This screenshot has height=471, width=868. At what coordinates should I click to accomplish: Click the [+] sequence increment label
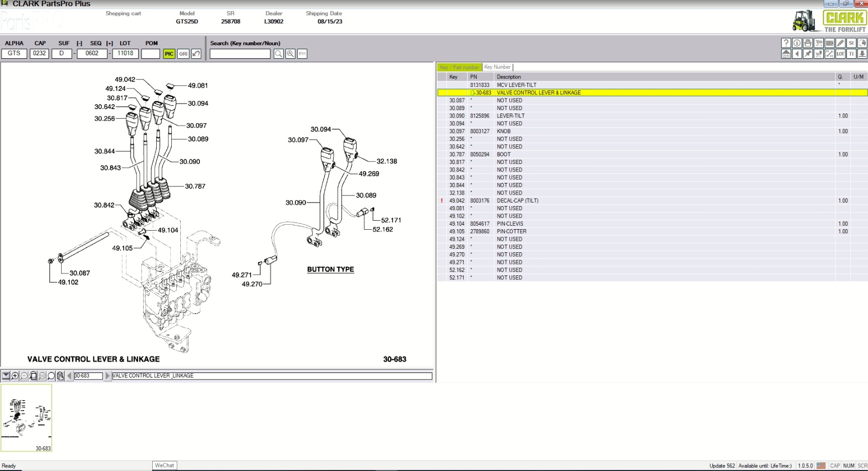110,43
